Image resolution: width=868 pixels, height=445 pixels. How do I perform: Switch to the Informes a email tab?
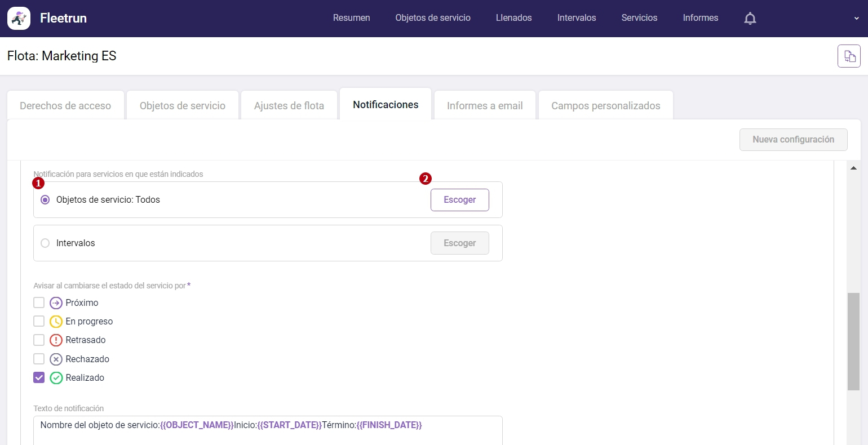click(485, 105)
